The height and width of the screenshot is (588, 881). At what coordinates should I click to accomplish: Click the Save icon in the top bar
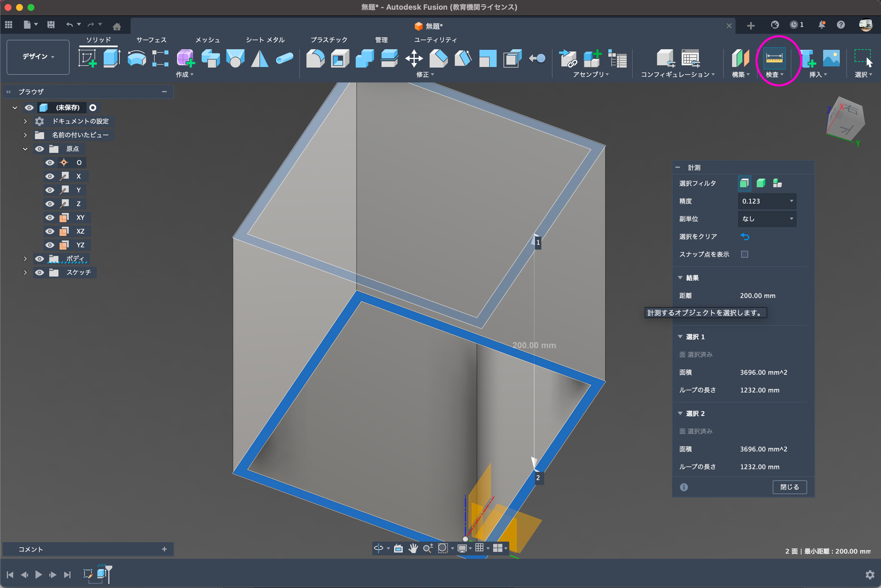tap(51, 25)
